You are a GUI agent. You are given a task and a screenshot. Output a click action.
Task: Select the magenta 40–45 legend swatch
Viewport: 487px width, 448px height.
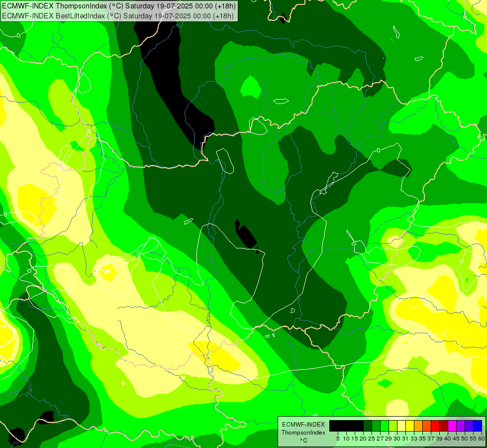click(452, 426)
